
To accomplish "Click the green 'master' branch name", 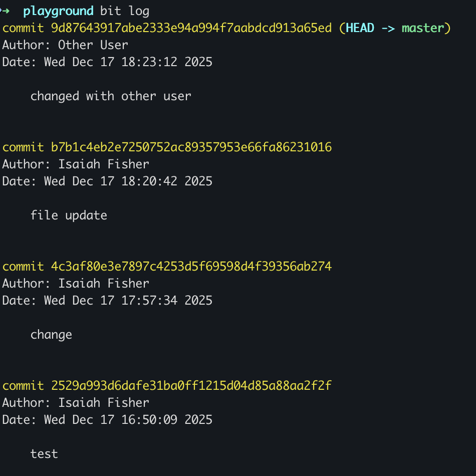I will click(422, 28).
